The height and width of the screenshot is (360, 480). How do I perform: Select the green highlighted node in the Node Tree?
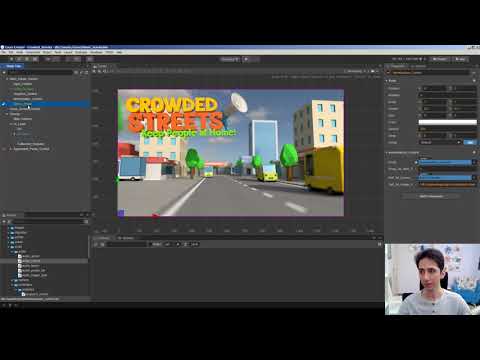pos(24,89)
